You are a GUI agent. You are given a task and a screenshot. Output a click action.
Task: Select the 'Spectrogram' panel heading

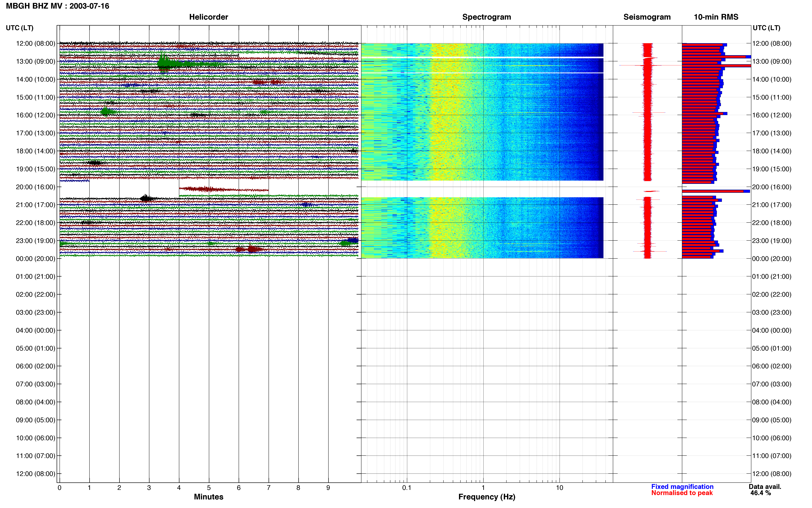coord(487,17)
